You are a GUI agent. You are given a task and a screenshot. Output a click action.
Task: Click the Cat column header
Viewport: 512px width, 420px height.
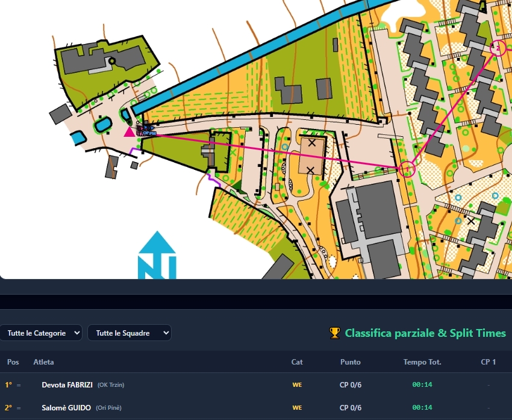pyautogui.click(x=297, y=362)
